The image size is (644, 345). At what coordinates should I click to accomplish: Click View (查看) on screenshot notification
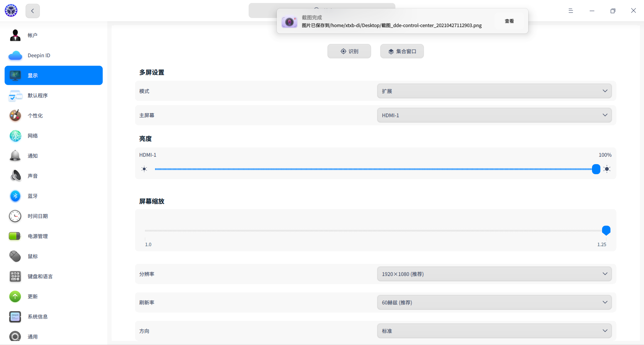pyautogui.click(x=509, y=21)
